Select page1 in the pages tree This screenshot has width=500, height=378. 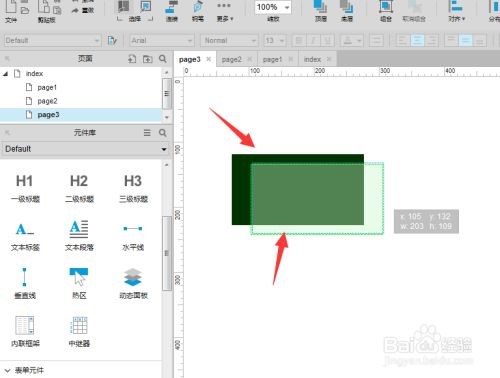pos(47,88)
